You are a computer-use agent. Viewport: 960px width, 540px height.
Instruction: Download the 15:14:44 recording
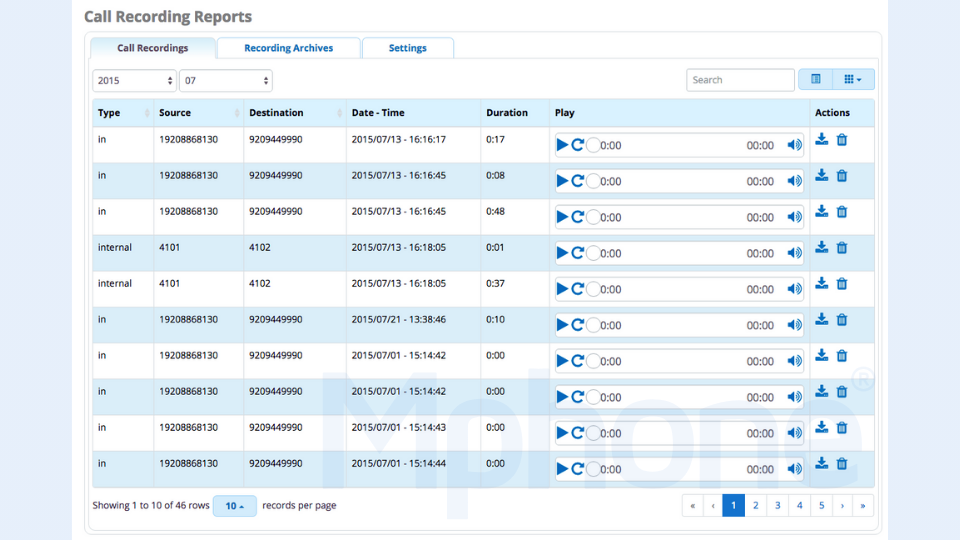[x=822, y=463]
